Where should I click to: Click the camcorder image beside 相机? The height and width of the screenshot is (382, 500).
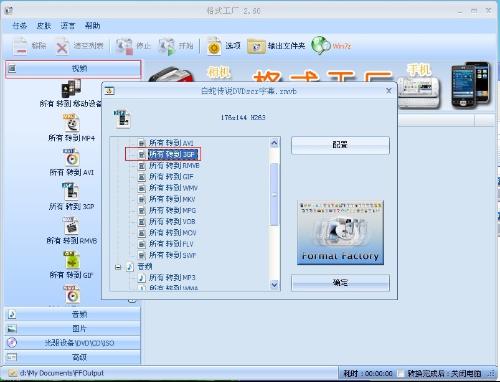click(x=171, y=74)
